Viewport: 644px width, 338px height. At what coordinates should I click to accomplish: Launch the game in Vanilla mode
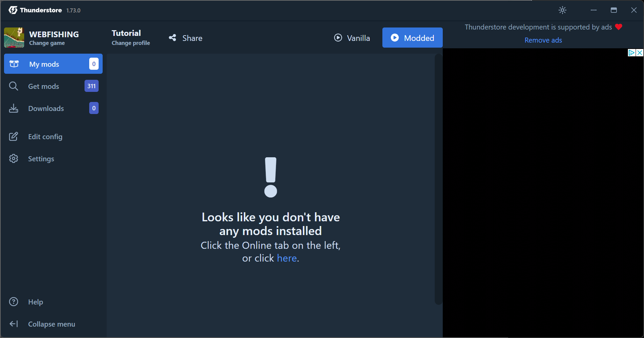pyautogui.click(x=352, y=38)
